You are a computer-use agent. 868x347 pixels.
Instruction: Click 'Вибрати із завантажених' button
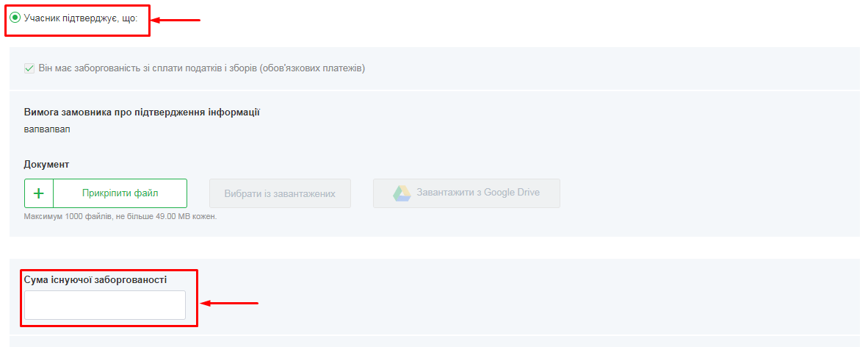pos(280,193)
